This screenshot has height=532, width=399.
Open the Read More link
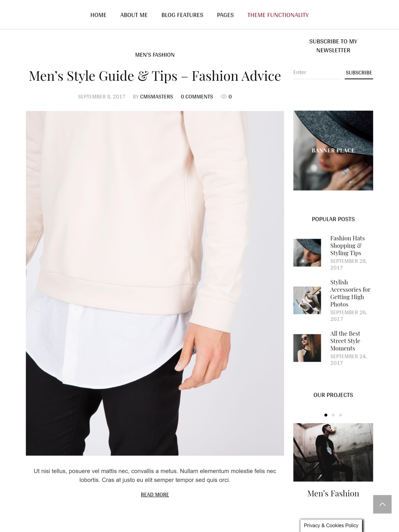pos(155,495)
